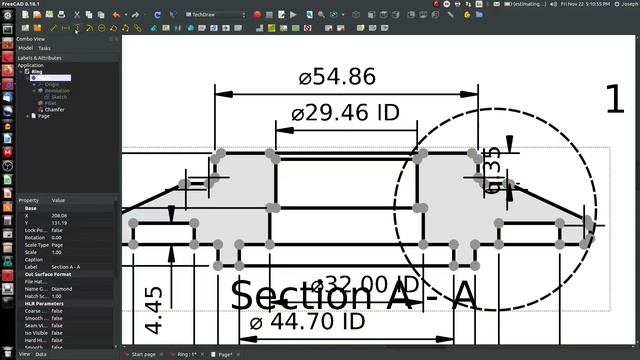640x360 pixels.
Task: Click the Length dimension tool
Action: point(53,28)
